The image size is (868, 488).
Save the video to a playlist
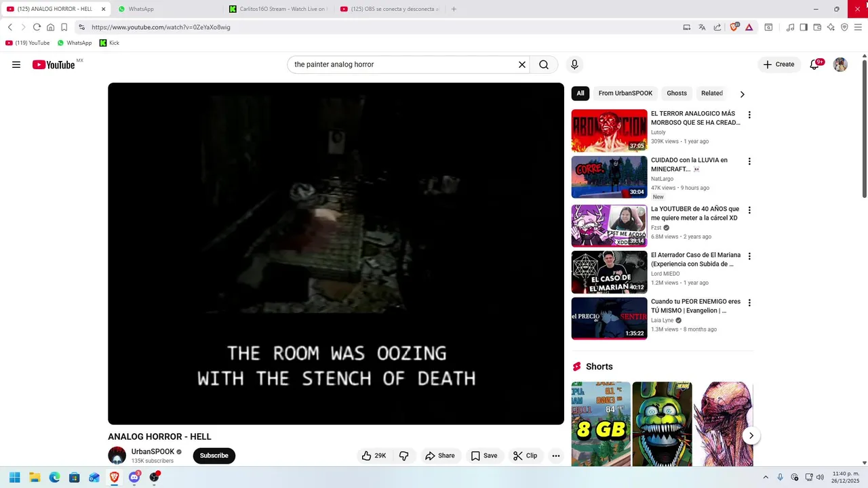tap(484, 455)
